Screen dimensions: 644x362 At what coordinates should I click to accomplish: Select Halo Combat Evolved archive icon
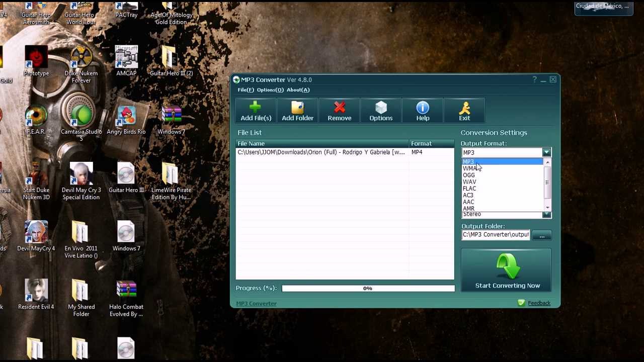[x=126, y=298]
